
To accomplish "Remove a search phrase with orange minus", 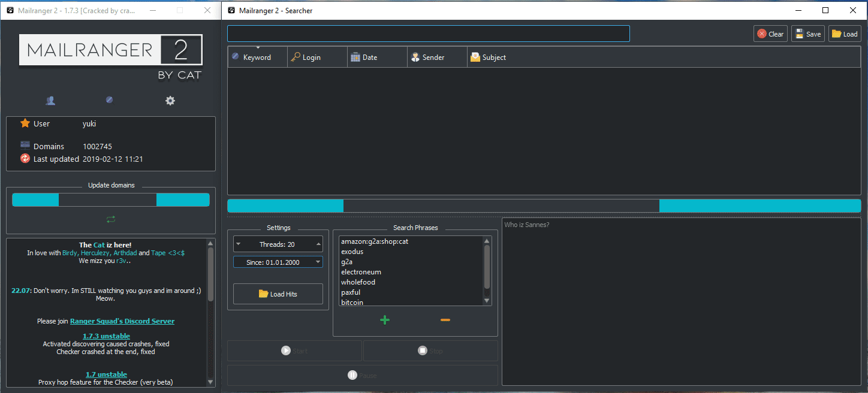I will (445, 320).
